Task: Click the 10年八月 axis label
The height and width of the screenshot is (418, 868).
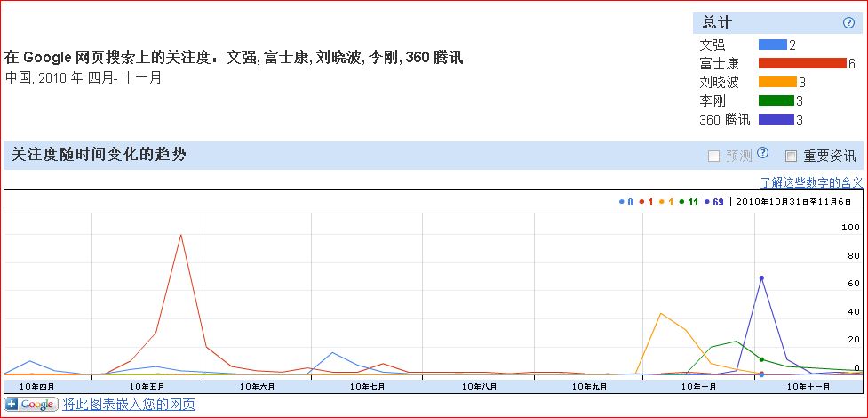Action: [478, 386]
